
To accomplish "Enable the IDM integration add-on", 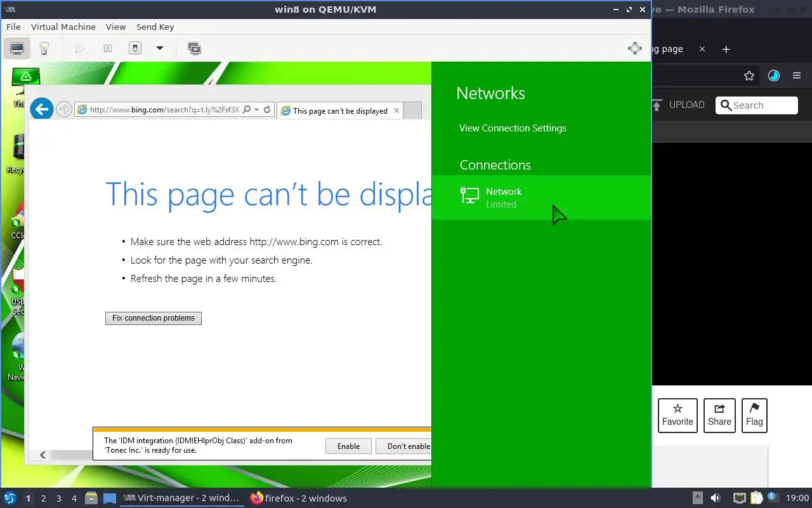I will [348, 446].
